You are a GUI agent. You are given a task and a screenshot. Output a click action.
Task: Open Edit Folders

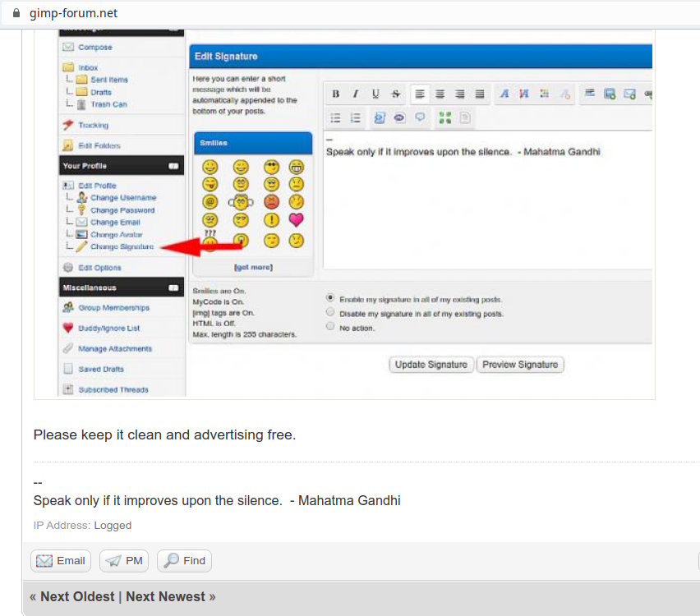coord(99,145)
